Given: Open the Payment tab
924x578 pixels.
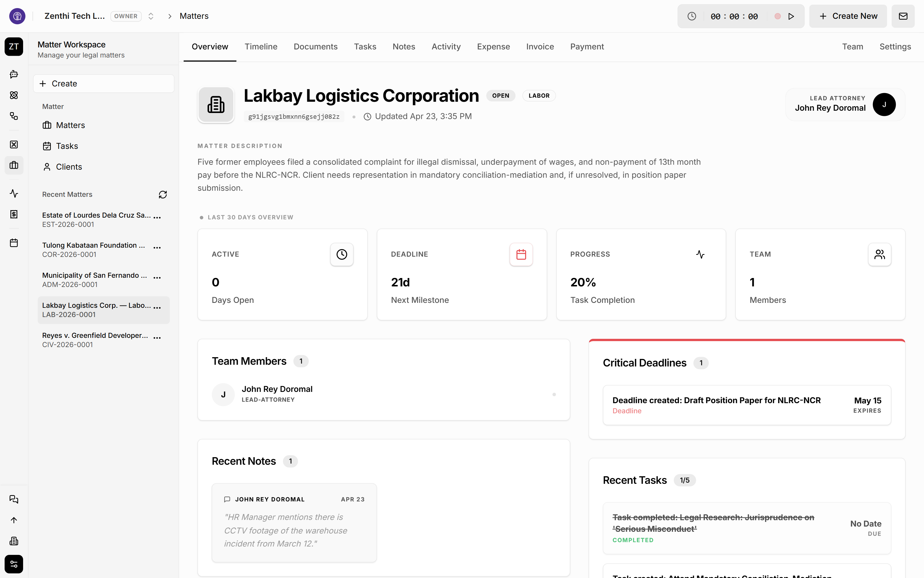Looking at the screenshot, I should pyautogui.click(x=587, y=47).
